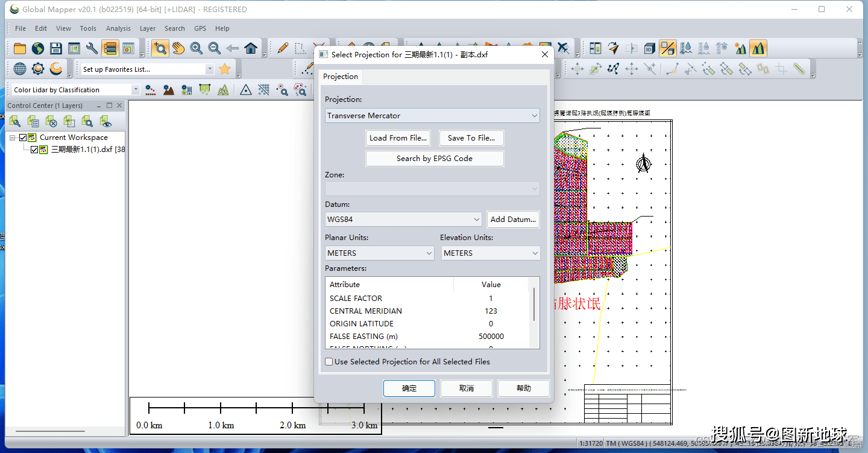The height and width of the screenshot is (453, 868).
Task: Open the Projection dropdown showing Transverse Mercator
Action: pos(432,116)
